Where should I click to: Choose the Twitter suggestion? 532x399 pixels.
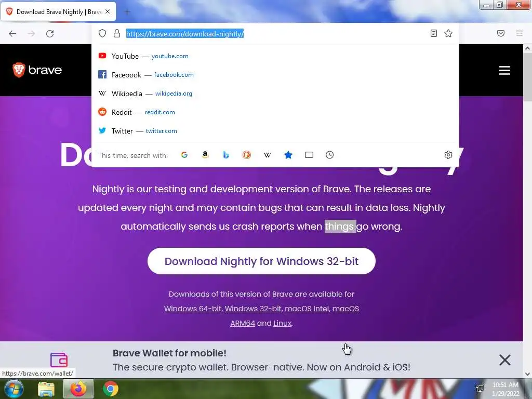(x=275, y=130)
